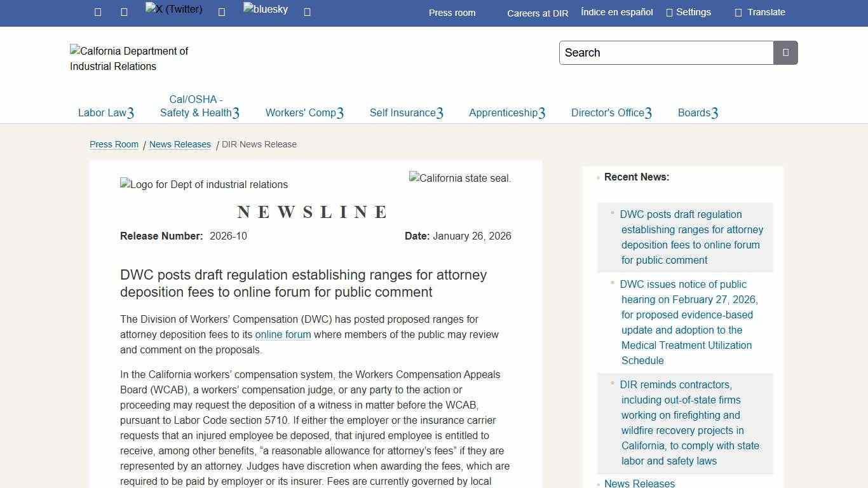Viewport: 868px width, 488px height.
Task: Click the Department of Industrial Relations logo
Action: 129,58
